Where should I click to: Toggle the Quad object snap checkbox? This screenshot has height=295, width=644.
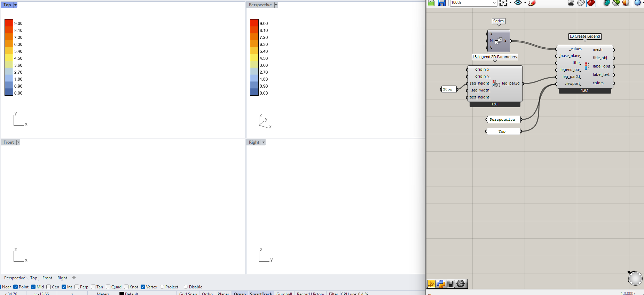108,287
